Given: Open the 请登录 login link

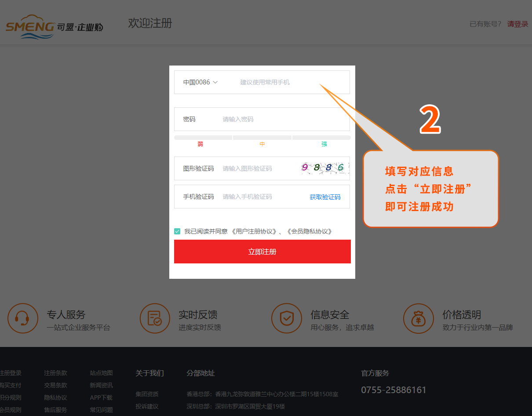Looking at the screenshot, I should pos(517,24).
